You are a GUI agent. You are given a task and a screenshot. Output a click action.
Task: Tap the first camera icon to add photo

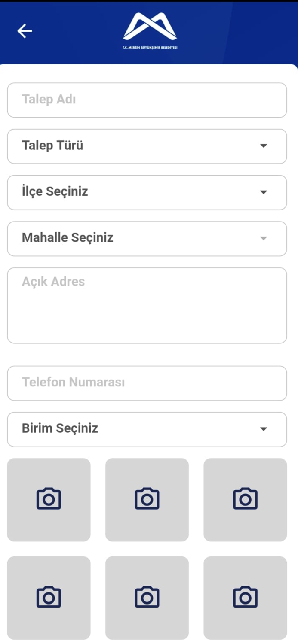click(x=49, y=499)
